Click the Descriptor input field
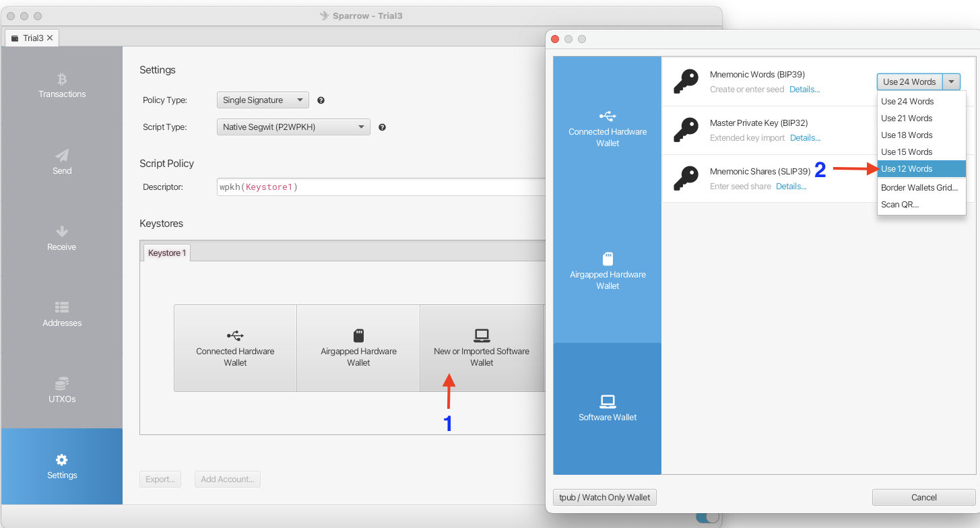 click(x=381, y=187)
